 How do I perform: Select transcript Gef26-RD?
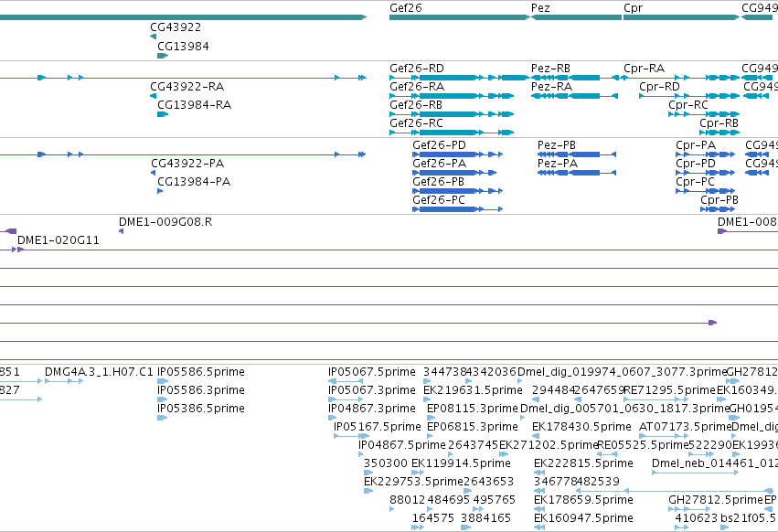click(x=460, y=78)
